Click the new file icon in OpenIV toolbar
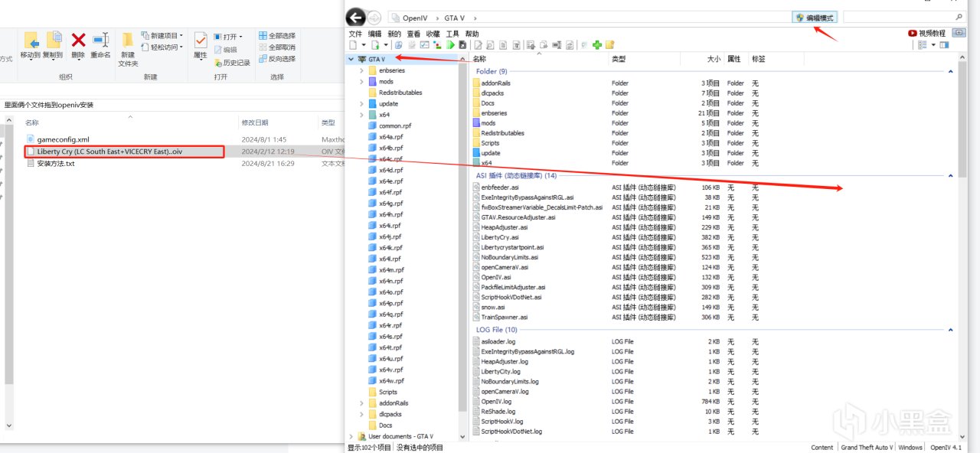This screenshot has width=980, height=453. coord(353,45)
